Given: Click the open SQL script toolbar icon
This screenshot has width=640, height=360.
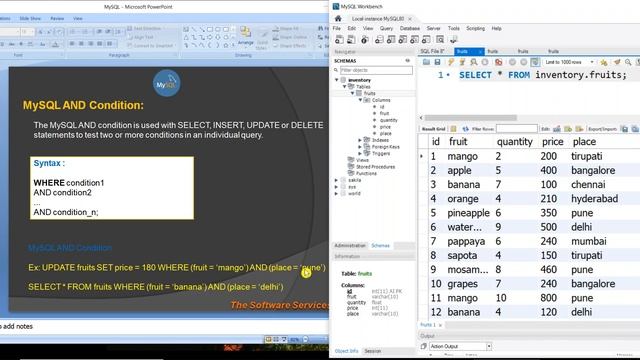Looking at the screenshot, I should tap(351, 40).
